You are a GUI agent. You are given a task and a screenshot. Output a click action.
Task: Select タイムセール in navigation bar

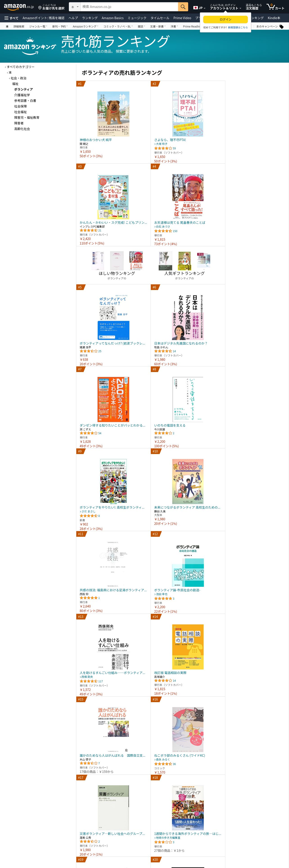(160, 18)
